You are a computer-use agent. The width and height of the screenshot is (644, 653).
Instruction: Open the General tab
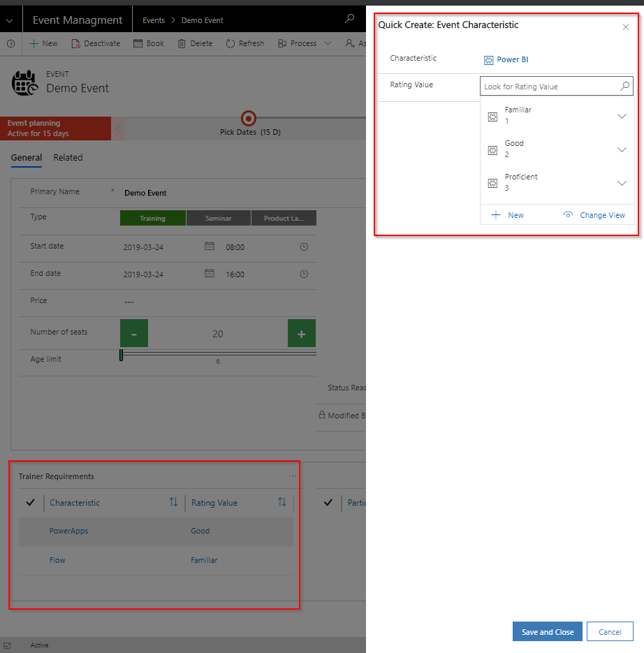point(27,158)
